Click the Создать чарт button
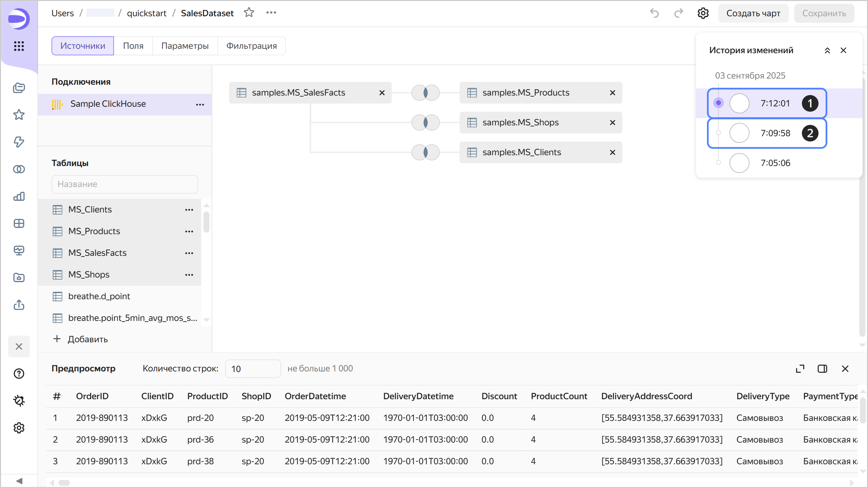This screenshot has height=488, width=868. pos(753,13)
